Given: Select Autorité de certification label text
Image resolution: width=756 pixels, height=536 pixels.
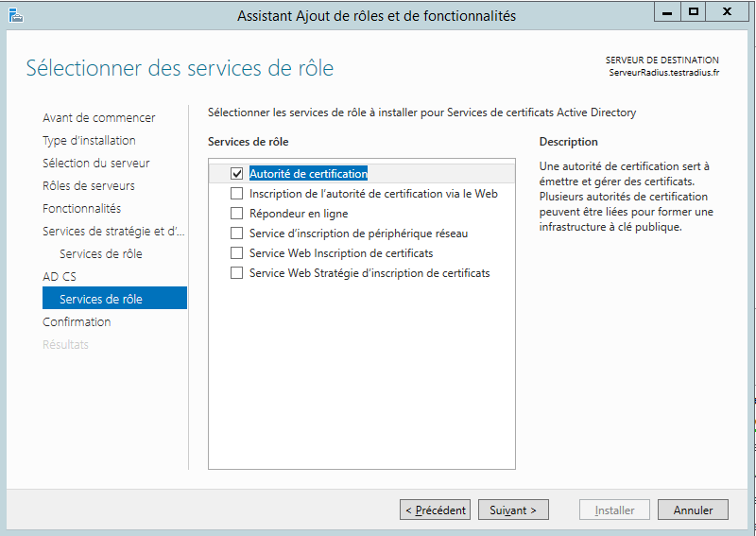Looking at the screenshot, I should coord(308,174).
